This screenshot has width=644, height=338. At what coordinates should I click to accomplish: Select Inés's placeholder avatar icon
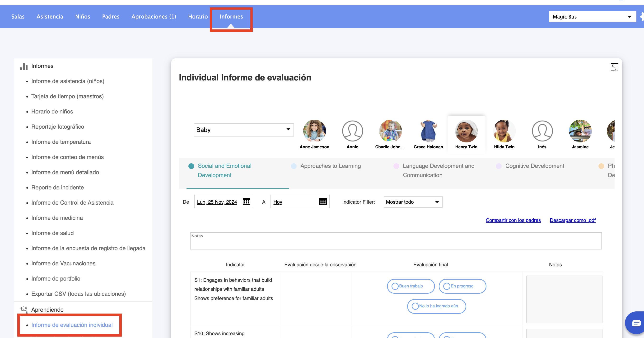click(x=542, y=131)
